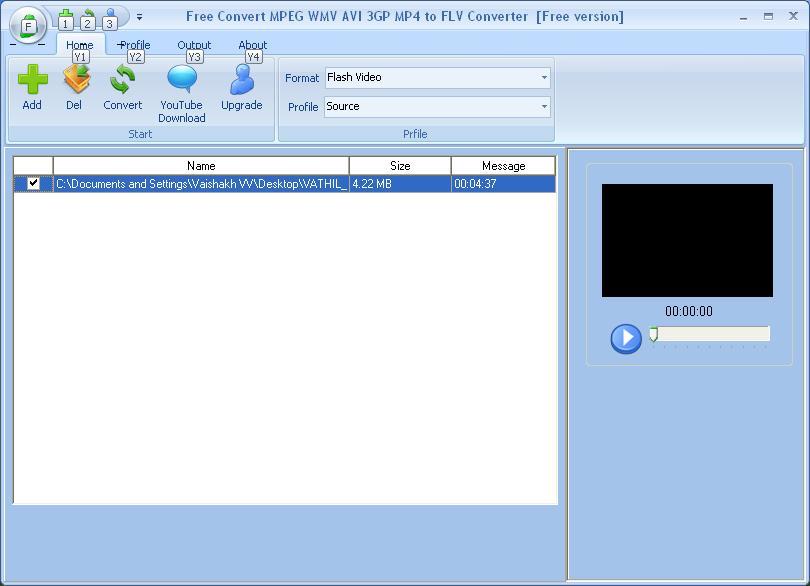
Task: Switch to the Profile ribbon tab
Action: coord(134,45)
